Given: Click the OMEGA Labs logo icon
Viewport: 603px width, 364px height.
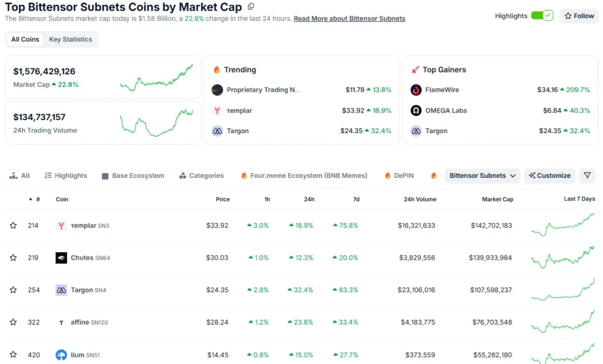Looking at the screenshot, I should click(x=416, y=111).
